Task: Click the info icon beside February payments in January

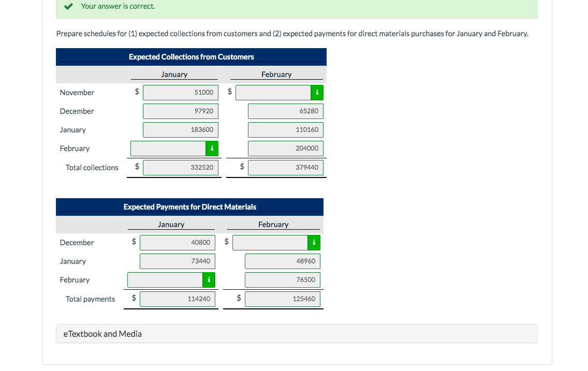Action: click(x=209, y=280)
